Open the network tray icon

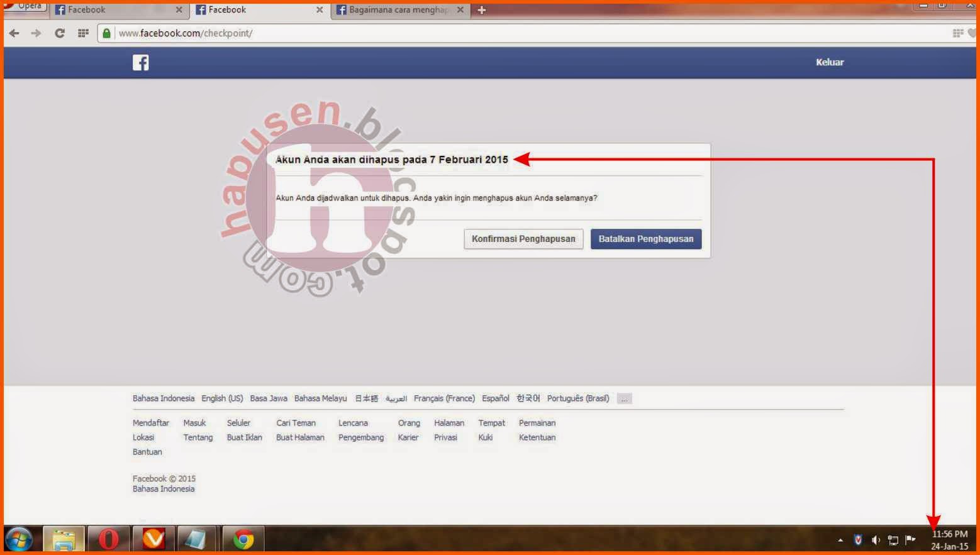[x=893, y=540]
